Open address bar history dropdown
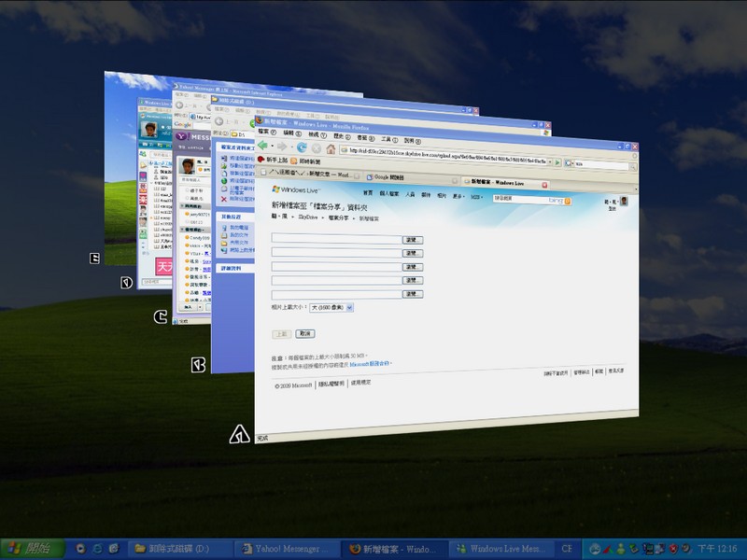 pos(550,161)
